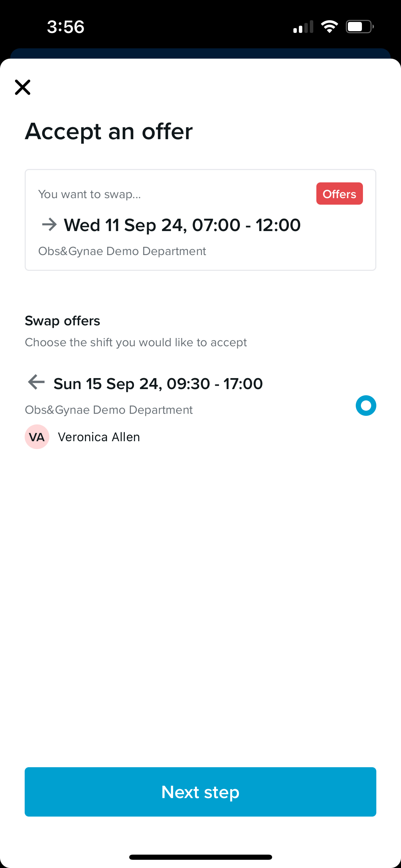Viewport: 401px width, 868px height.
Task: Tap the red Offers badge
Action: [339, 194]
